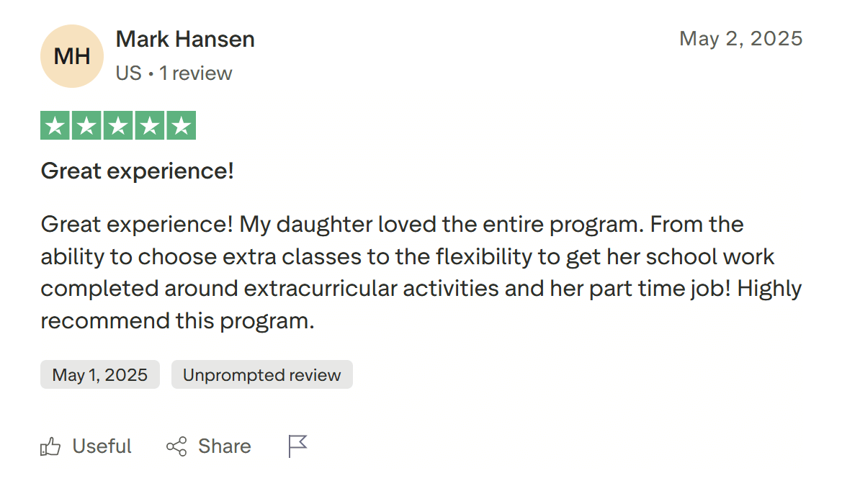
Task: Click the fifth green rating star
Action: (x=181, y=125)
